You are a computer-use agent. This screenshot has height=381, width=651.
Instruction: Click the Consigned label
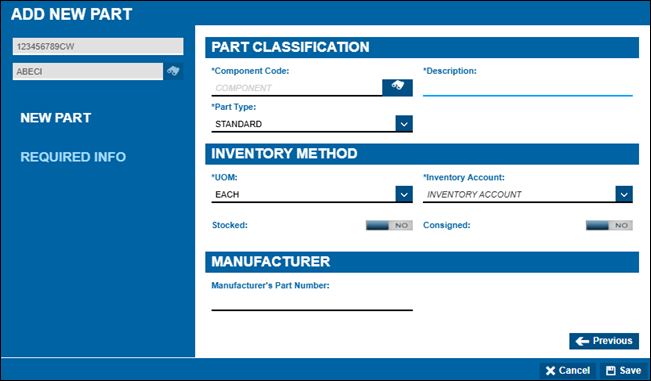click(x=447, y=225)
